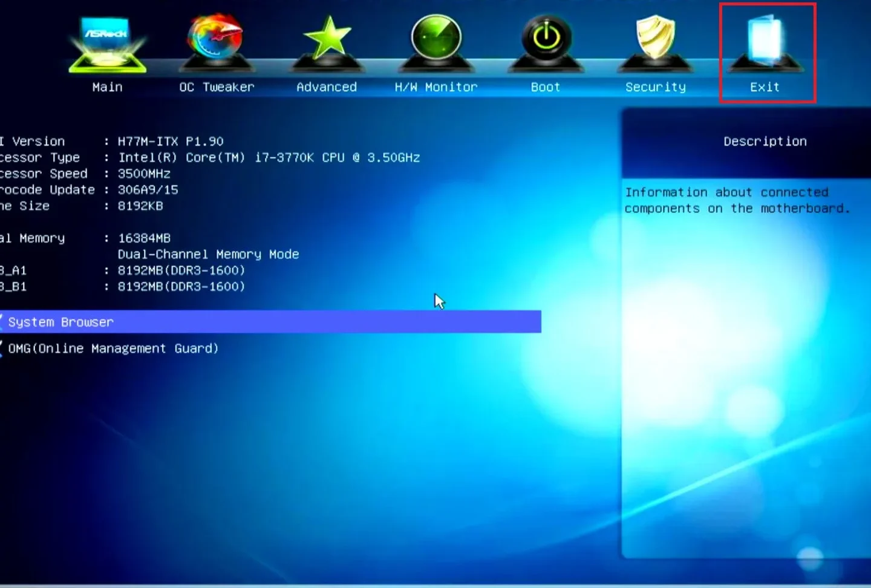Open OMG (Online Management Guard)
This screenshot has height=588, width=871.
113,348
